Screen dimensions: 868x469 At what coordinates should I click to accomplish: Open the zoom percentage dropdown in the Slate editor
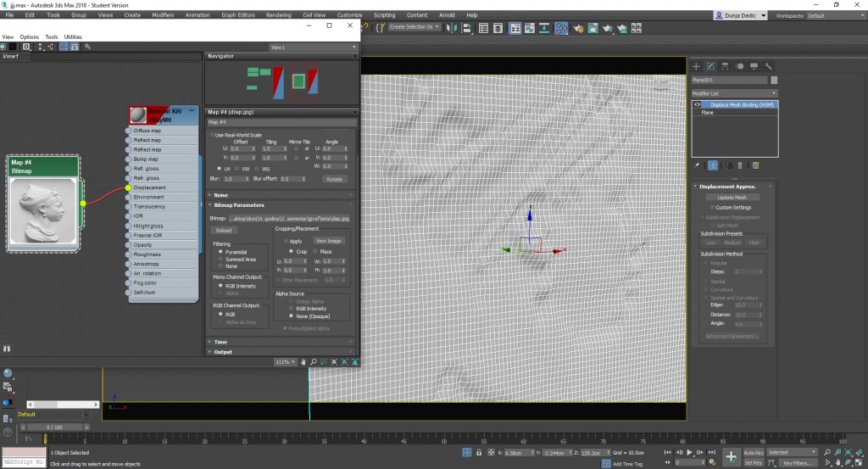tap(285, 361)
